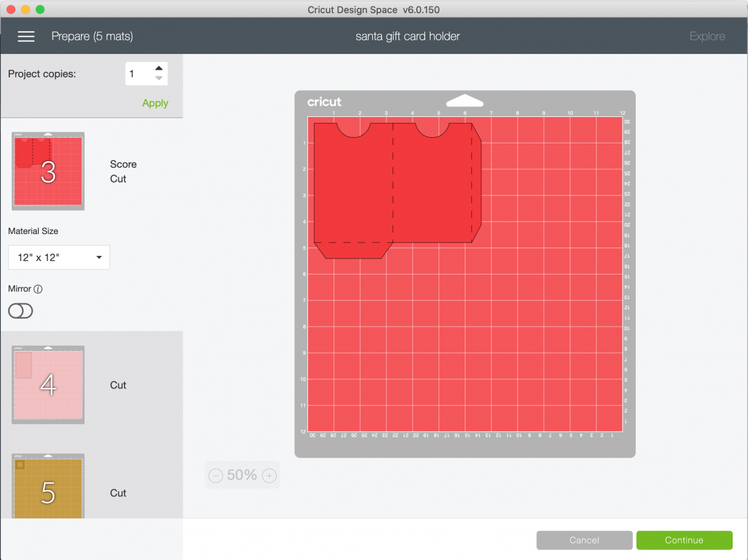This screenshot has height=560, width=748.
Task: Zoom in with the plus icon
Action: pos(269,475)
